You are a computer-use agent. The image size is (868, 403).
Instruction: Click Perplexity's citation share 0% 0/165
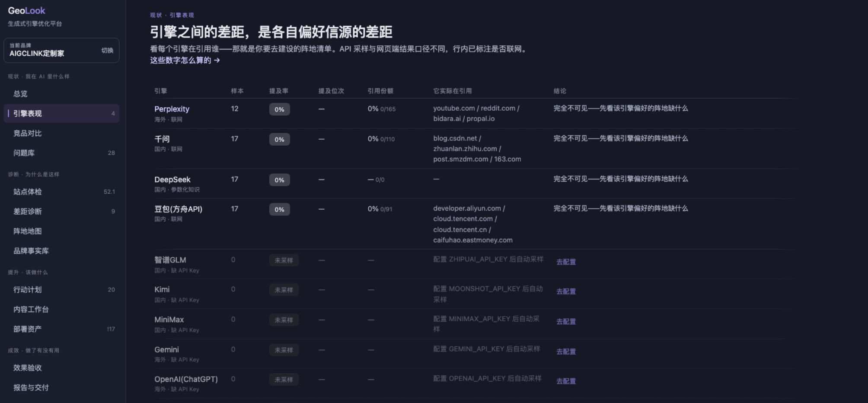[x=382, y=109]
